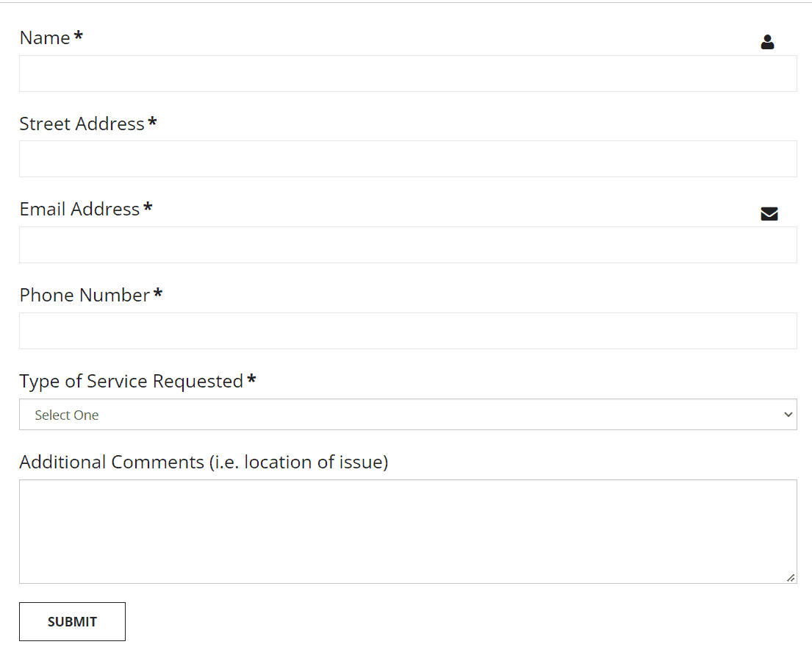Click the Email Address label text
Viewport: 812px width, 661px height.
coord(80,210)
